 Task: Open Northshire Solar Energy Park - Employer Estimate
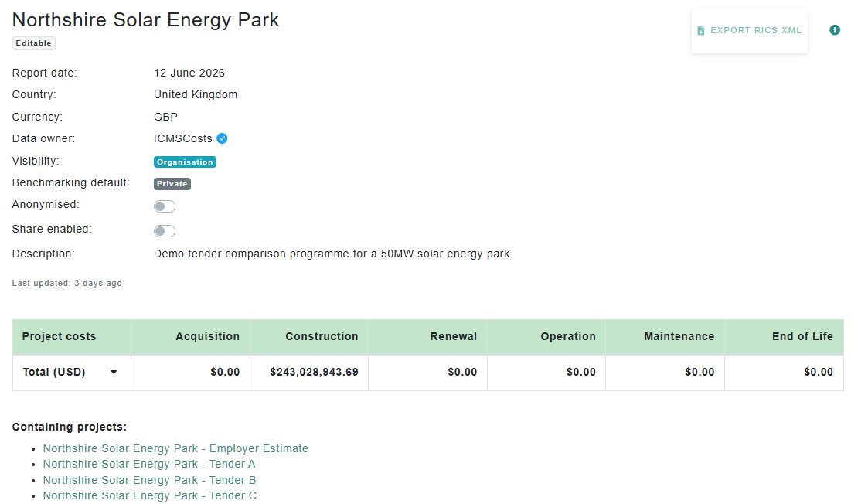pos(175,448)
